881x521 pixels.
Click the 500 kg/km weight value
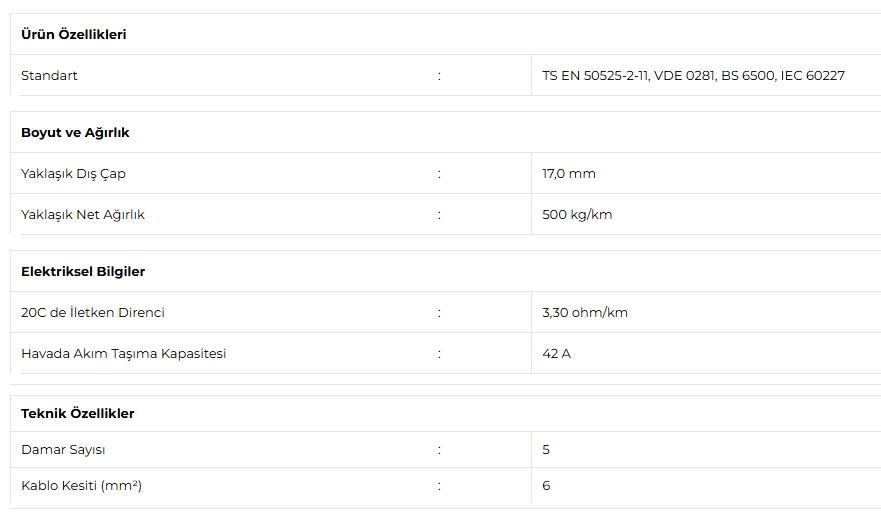[577, 215]
